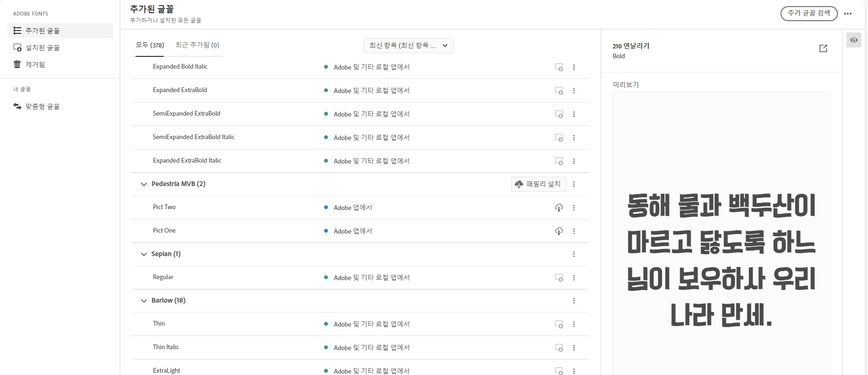Install the Expanded ExtraBold Italic font
868x375 pixels.
click(559, 161)
